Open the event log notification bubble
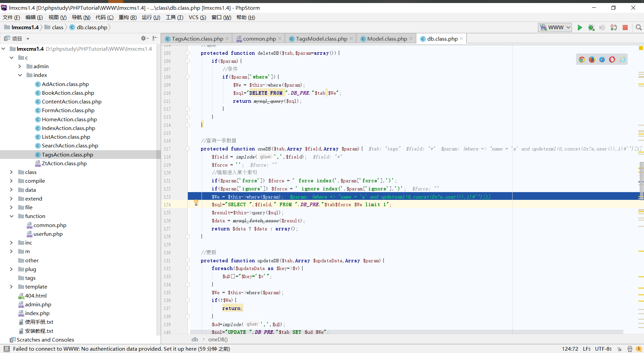Screen dimensions: 644x353 pos(639,349)
